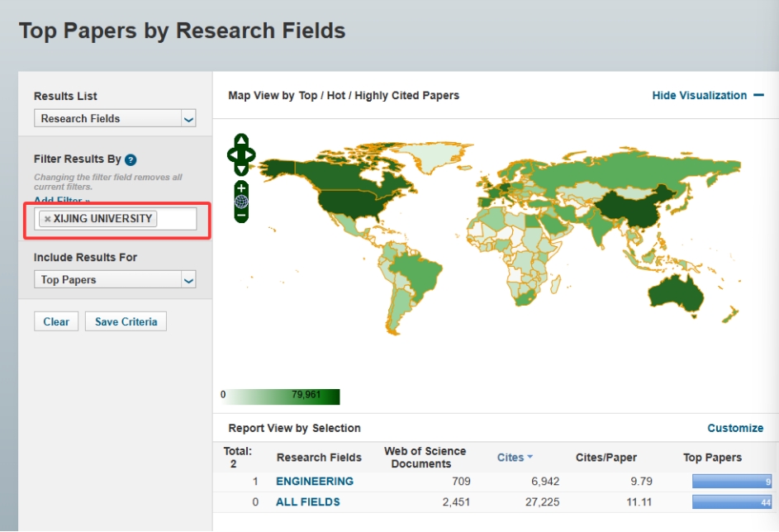Click Customize in the report view

point(735,428)
